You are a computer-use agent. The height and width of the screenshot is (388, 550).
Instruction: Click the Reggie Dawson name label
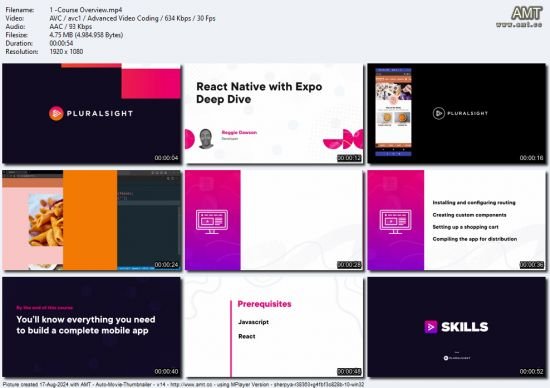(239, 132)
